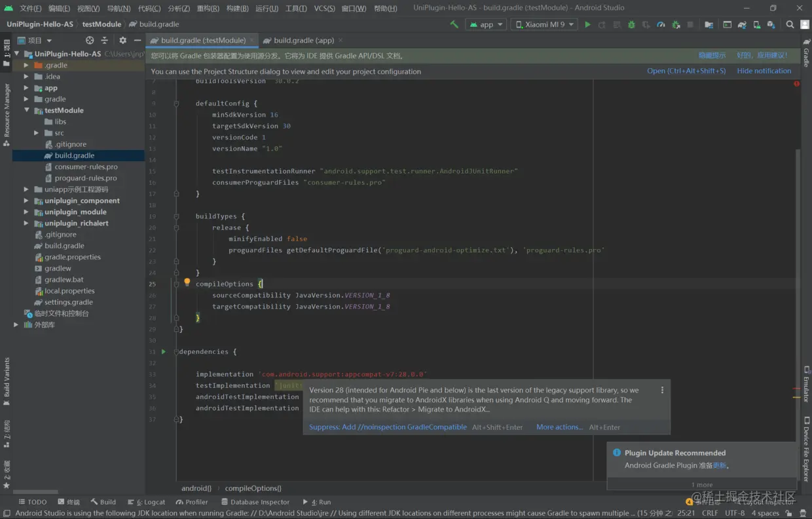Image resolution: width=812 pixels, height=519 pixels.
Task: Click the Search Everywhere magnifier icon
Action: pyautogui.click(x=790, y=24)
